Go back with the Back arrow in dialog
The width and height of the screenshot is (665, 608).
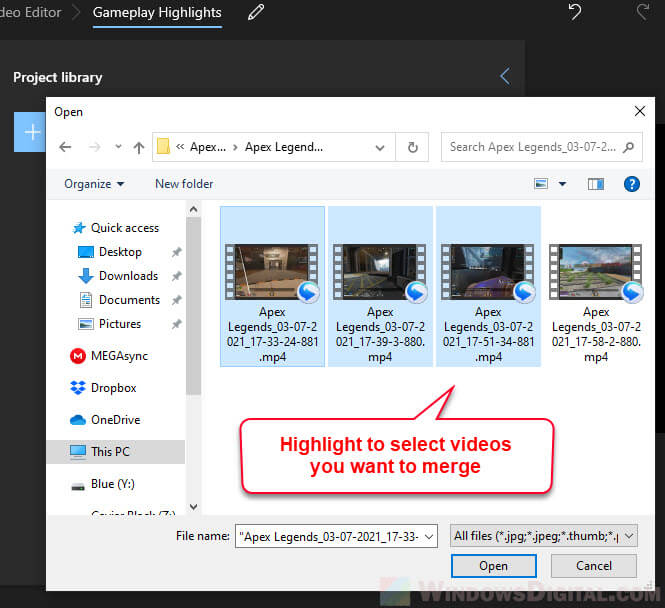[x=65, y=147]
